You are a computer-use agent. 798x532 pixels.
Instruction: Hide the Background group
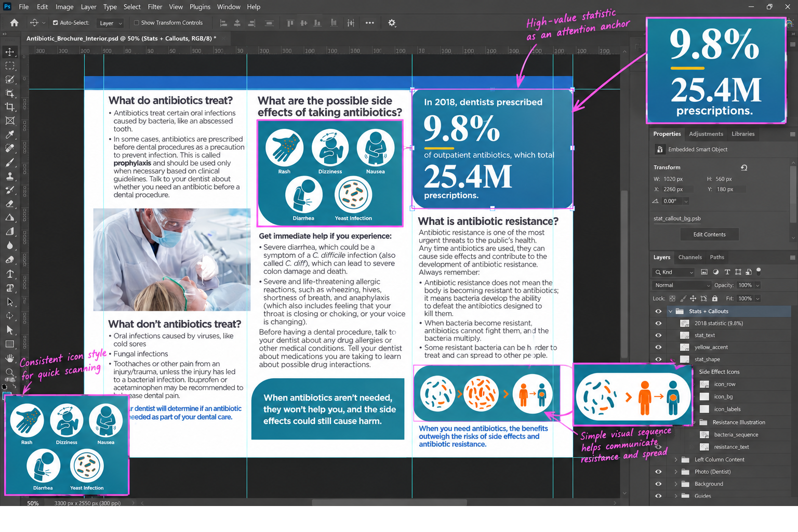click(658, 484)
